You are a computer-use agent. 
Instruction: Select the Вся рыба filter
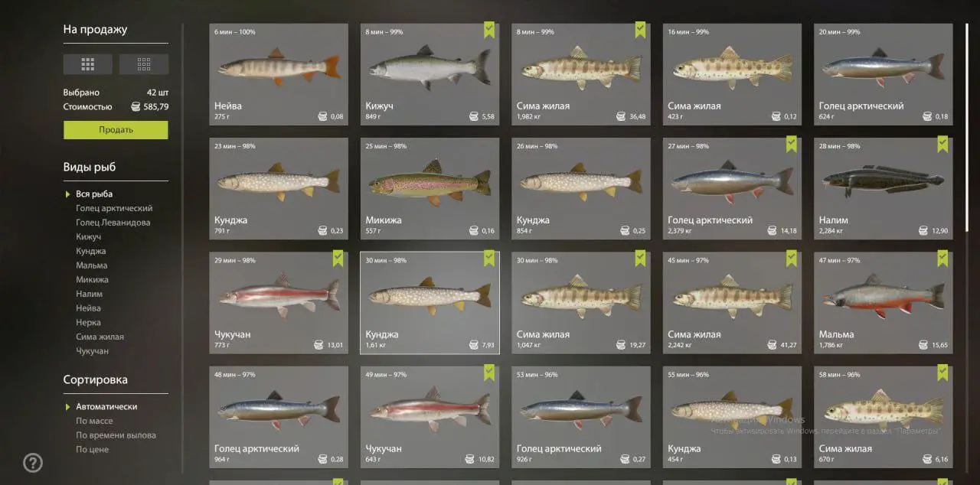click(x=94, y=194)
